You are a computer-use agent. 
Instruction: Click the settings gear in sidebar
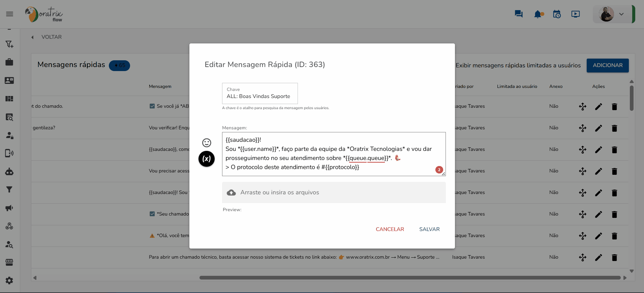coord(9,281)
